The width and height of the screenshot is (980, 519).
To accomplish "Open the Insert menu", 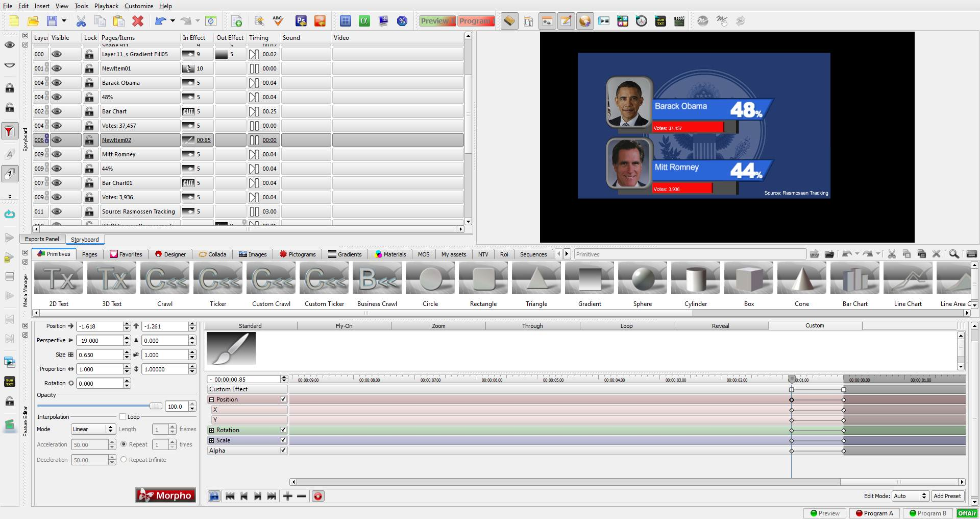I will tap(42, 6).
